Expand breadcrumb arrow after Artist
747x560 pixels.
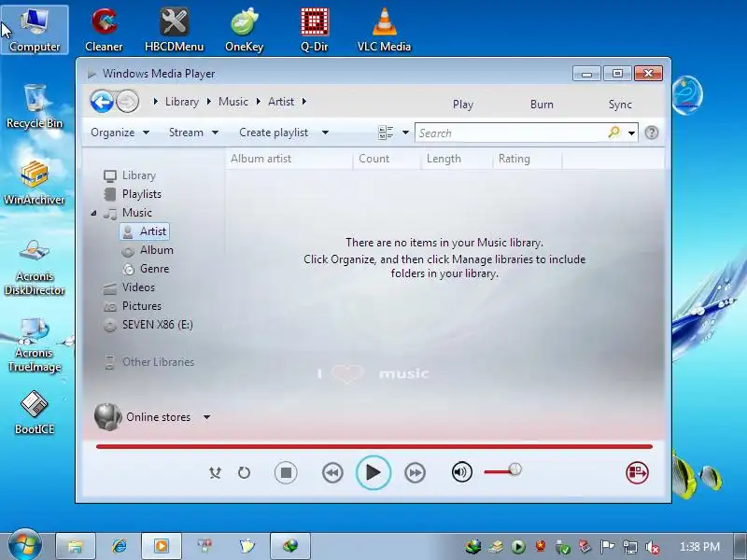pyautogui.click(x=304, y=102)
